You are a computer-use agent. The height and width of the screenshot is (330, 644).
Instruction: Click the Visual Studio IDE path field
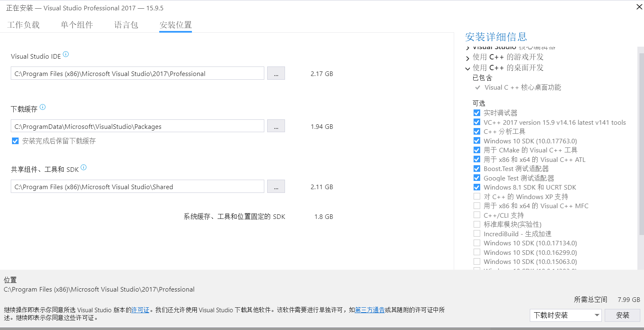[137, 73]
